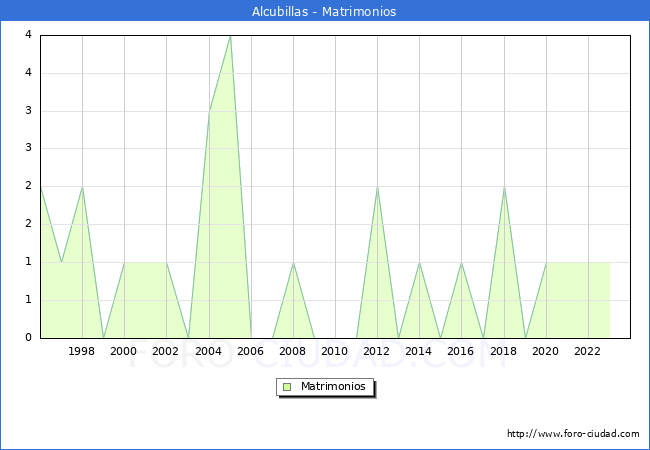
Task: Select the 2002 x-axis label
Action: click(x=166, y=351)
